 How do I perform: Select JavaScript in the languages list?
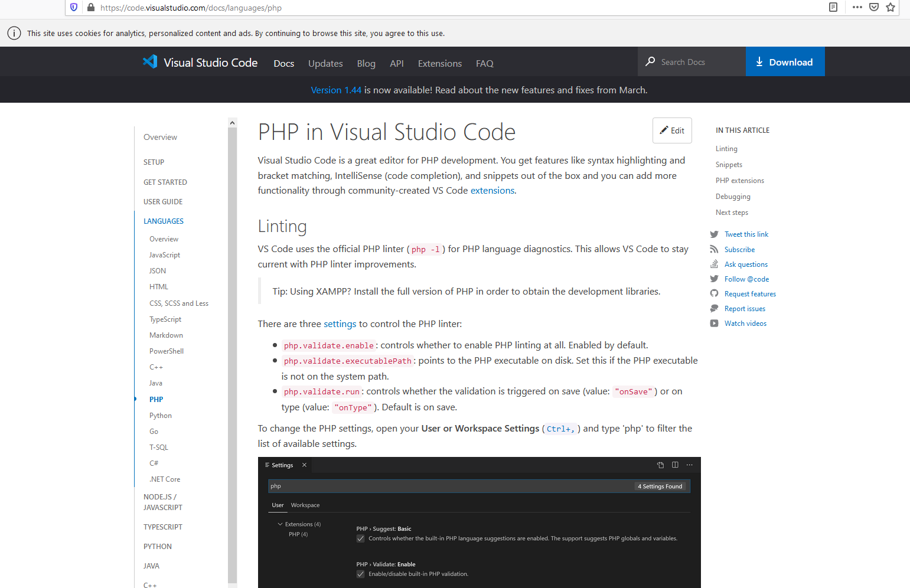pyautogui.click(x=165, y=255)
